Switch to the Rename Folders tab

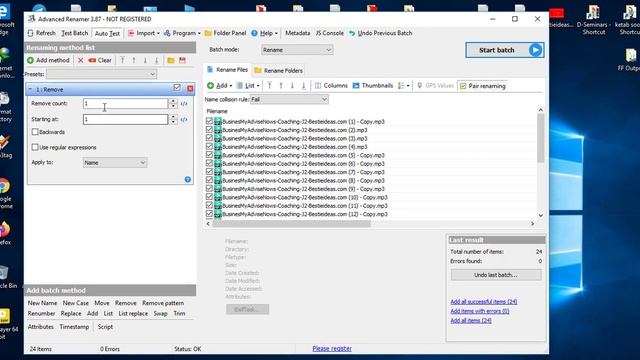278,71
